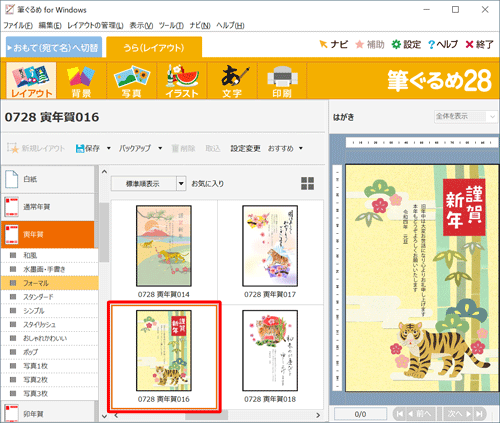Click the 0/0 page counter field
The height and width of the screenshot is (423, 500).
(360, 414)
